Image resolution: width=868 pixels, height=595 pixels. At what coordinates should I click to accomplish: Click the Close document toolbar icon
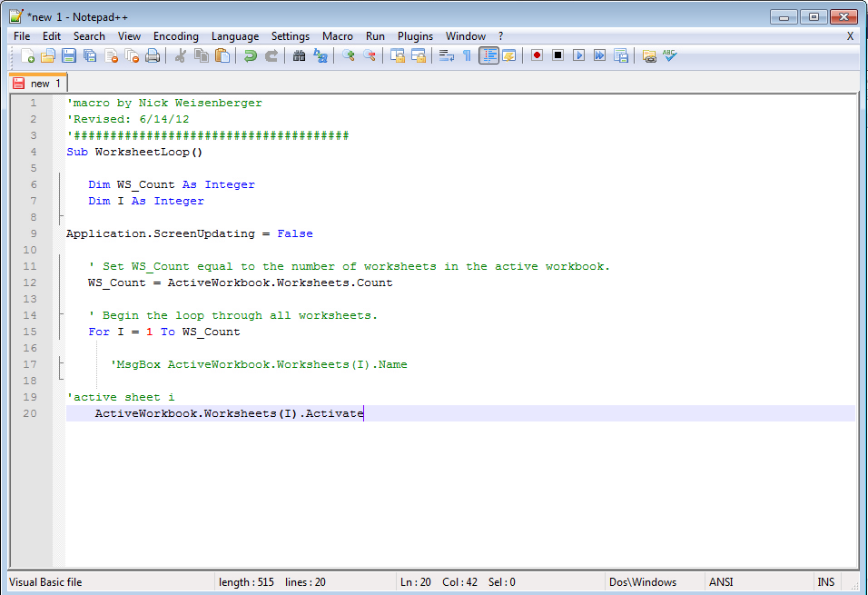pos(111,55)
